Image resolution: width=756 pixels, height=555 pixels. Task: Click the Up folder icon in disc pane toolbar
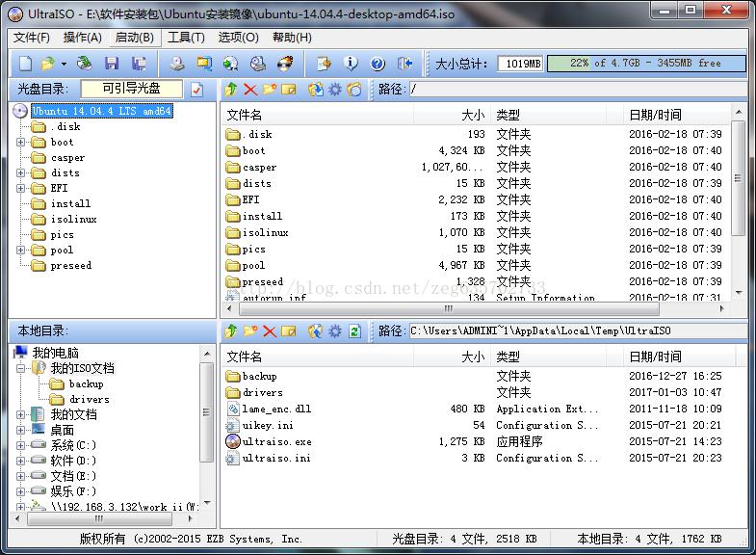(x=231, y=90)
